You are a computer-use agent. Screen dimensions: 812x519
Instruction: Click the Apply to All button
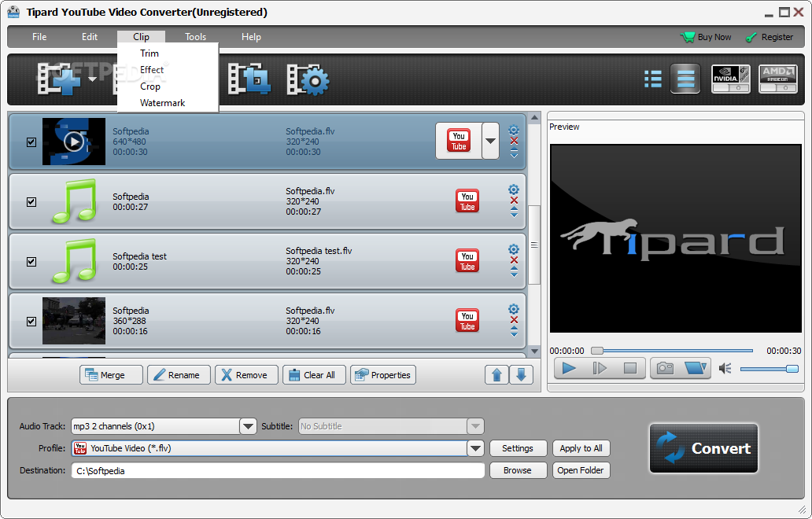[x=581, y=448]
